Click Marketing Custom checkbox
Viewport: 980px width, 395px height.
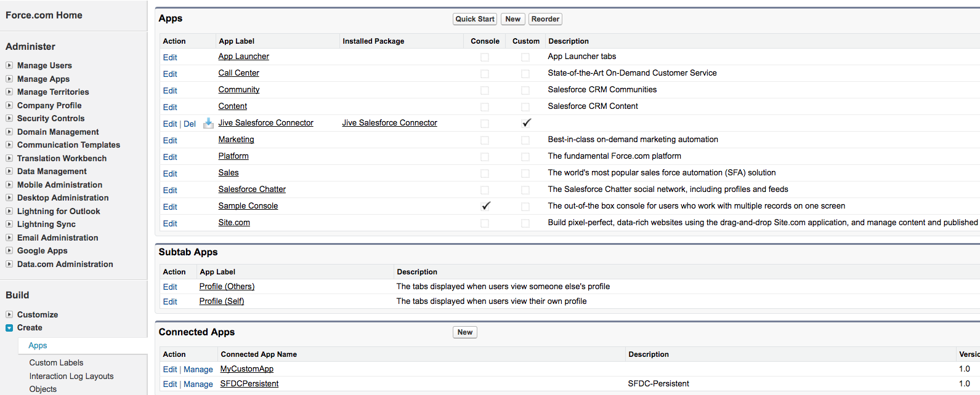(525, 140)
